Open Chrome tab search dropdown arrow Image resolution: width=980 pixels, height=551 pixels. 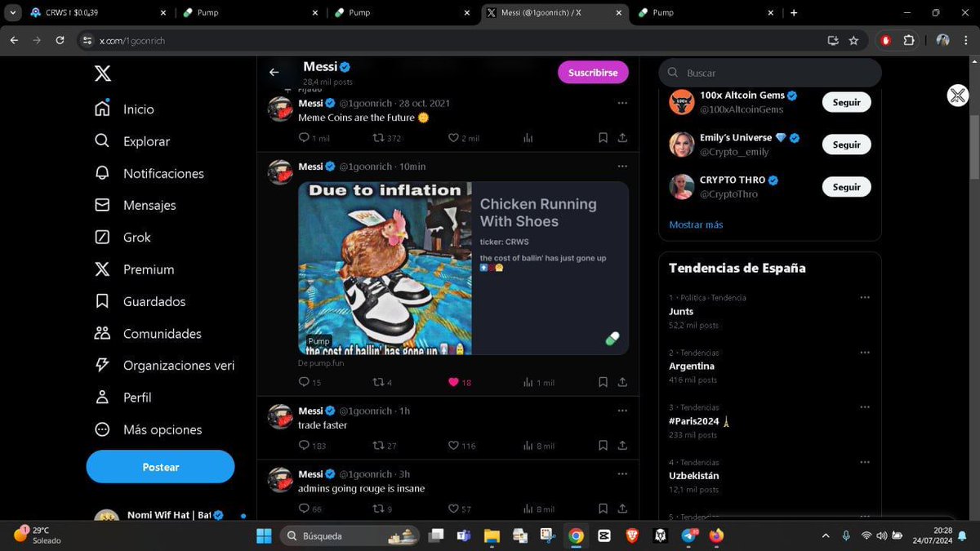pyautogui.click(x=11, y=12)
